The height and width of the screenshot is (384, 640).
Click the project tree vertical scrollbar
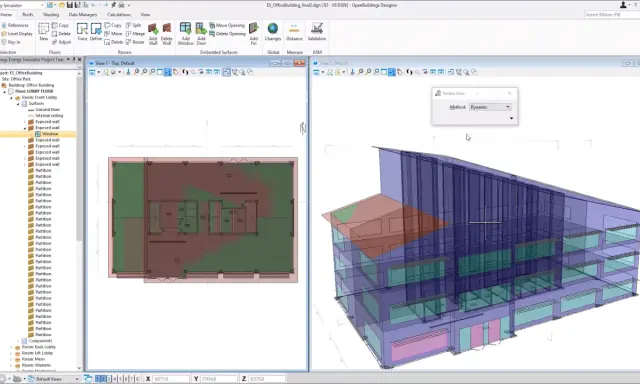click(x=79, y=159)
